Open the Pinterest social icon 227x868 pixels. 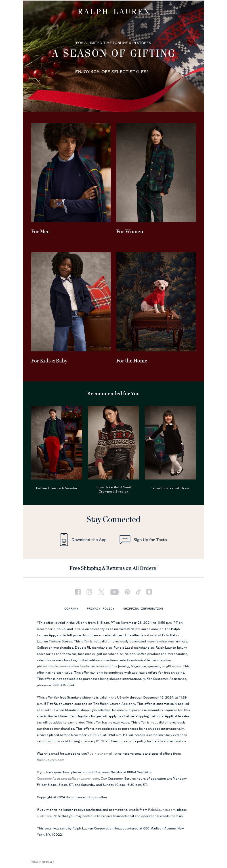coord(127,592)
